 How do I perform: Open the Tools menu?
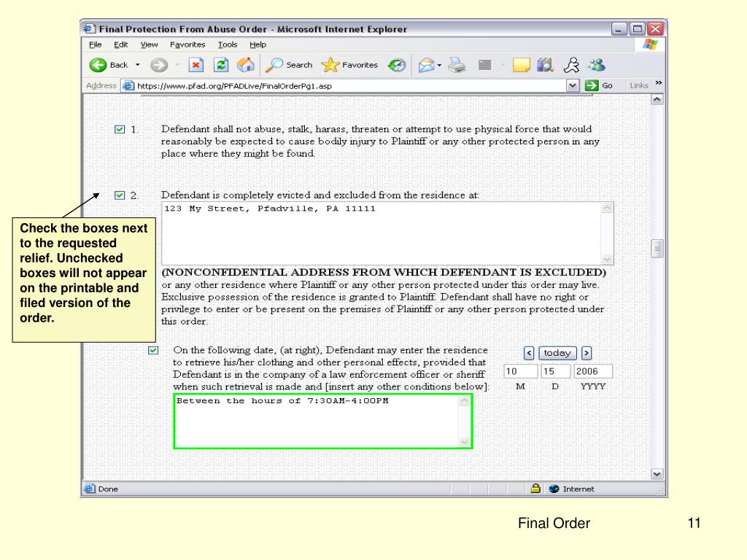pyautogui.click(x=228, y=44)
